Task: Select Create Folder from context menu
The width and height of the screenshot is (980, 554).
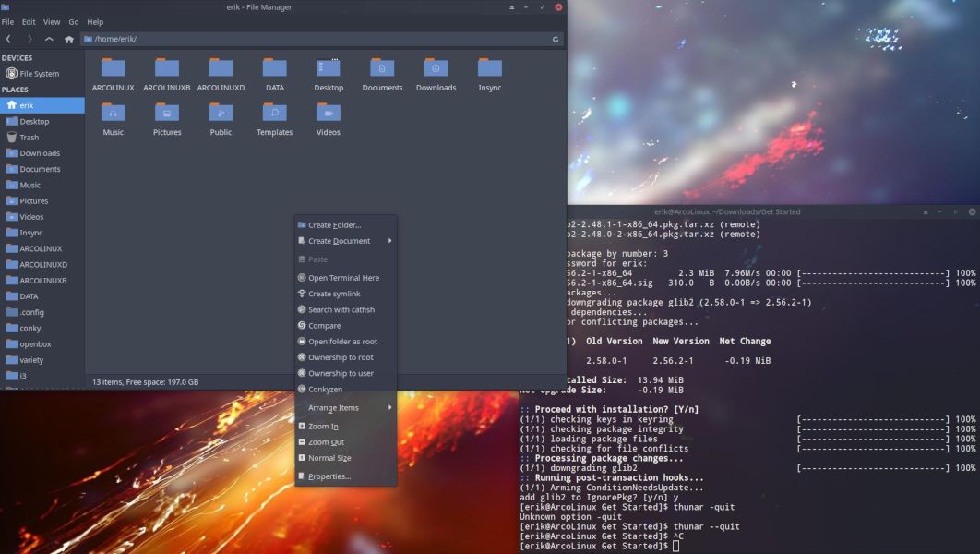Action: click(x=334, y=225)
